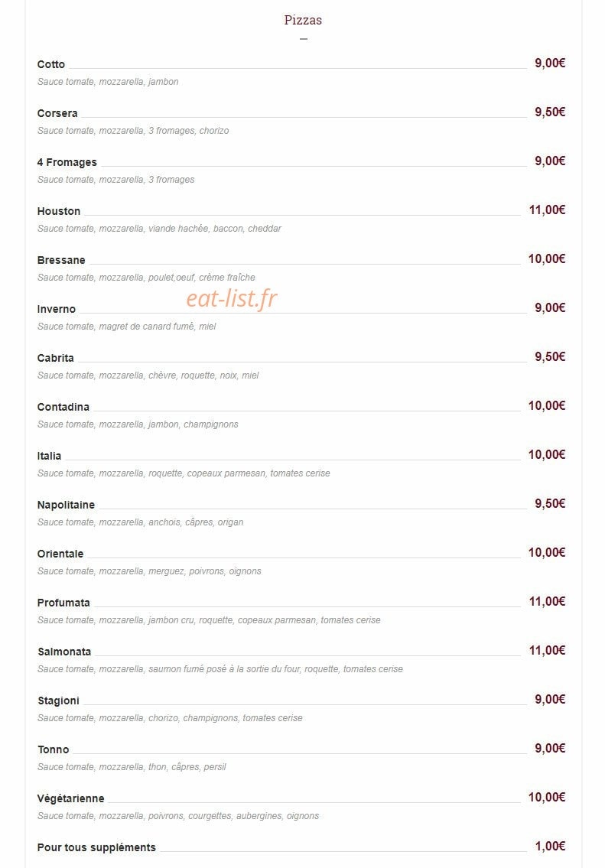Click the Salmonata pizza name
Viewport: 605px width, 868px height.
[64, 652]
